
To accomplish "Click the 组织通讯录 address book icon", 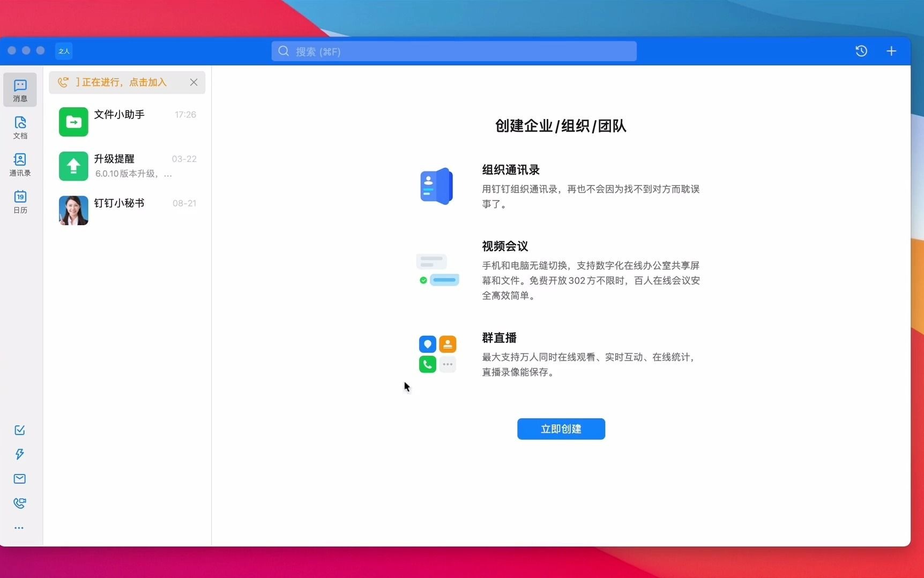I will [x=437, y=186].
